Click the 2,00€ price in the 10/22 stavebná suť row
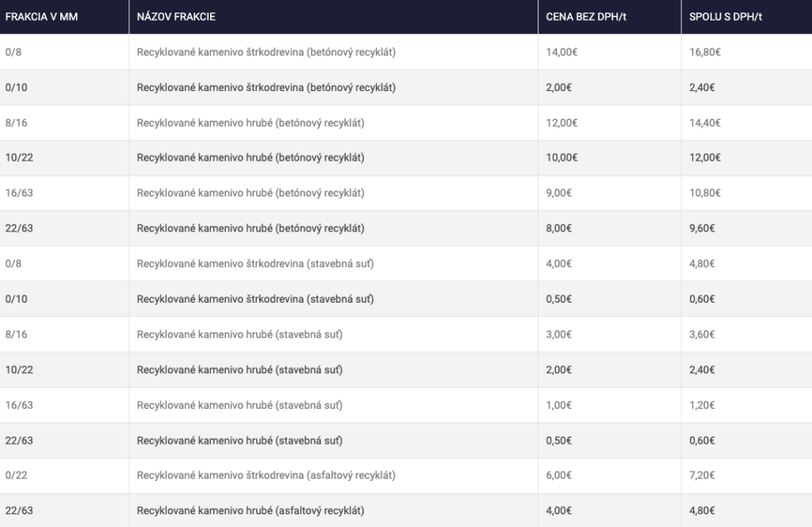This screenshot has width=812, height=527. pyautogui.click(x=610, y=369)
